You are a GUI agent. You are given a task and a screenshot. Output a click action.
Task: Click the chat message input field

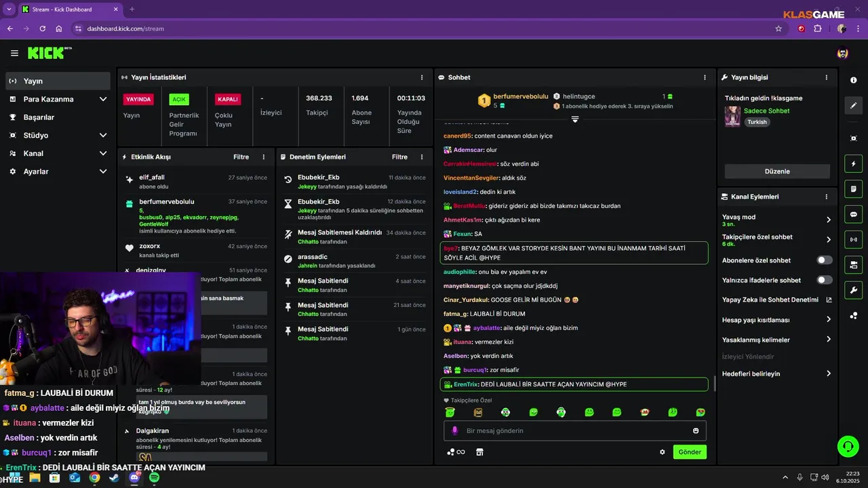575,430
